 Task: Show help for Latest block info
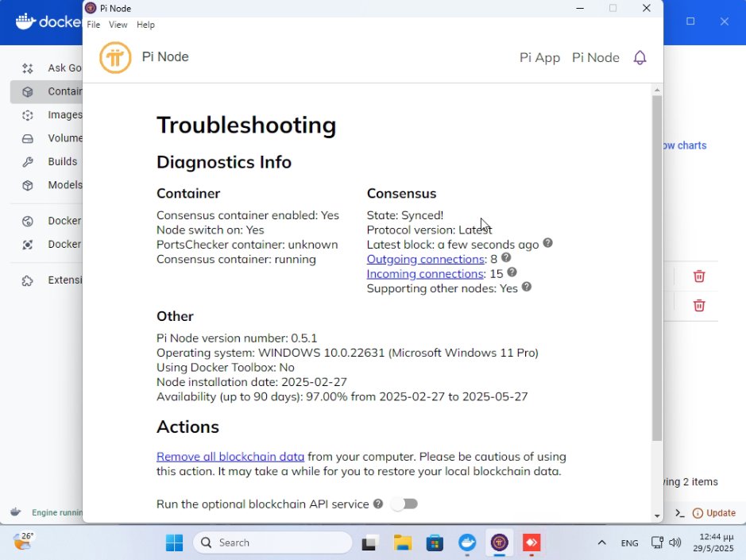(548, 242)
